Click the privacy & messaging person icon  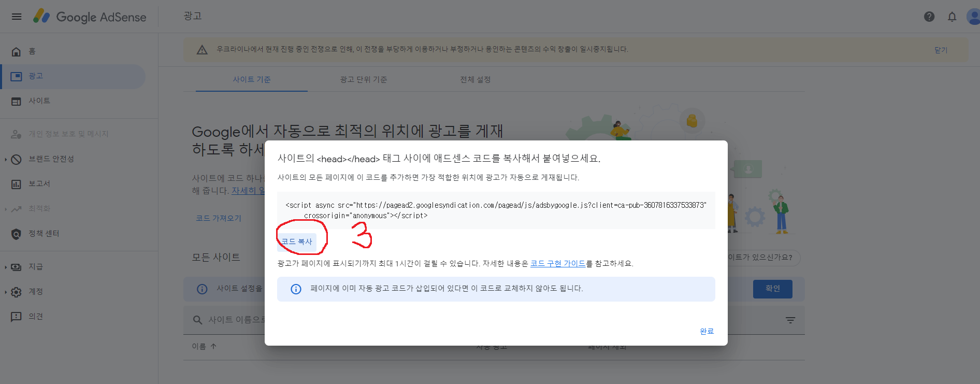[16, 134]
